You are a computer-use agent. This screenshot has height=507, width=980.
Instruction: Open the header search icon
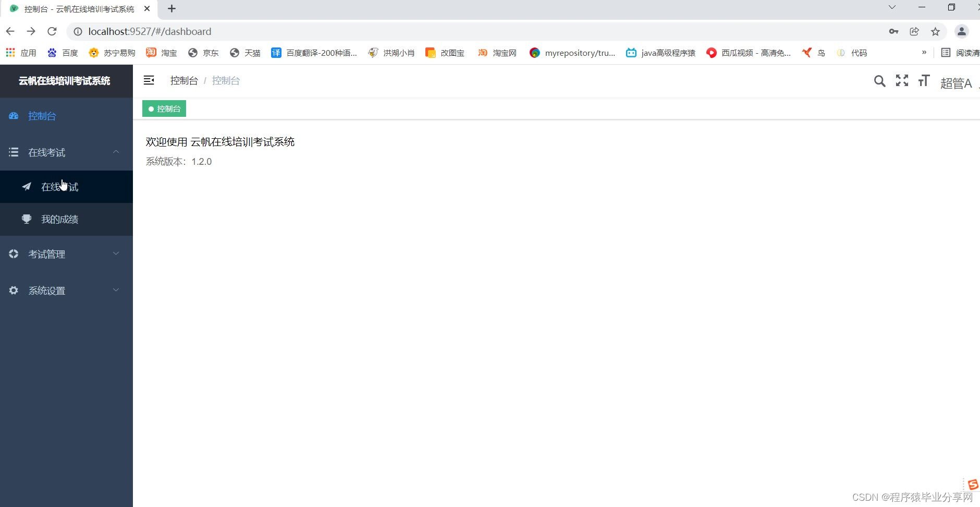(x=879, y=81)
